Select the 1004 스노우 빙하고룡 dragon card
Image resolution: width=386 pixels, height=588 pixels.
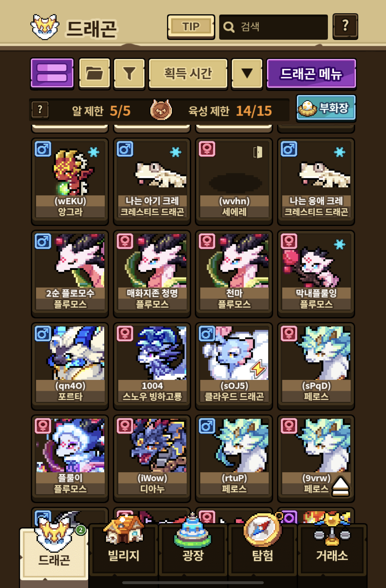click(152, 366)
